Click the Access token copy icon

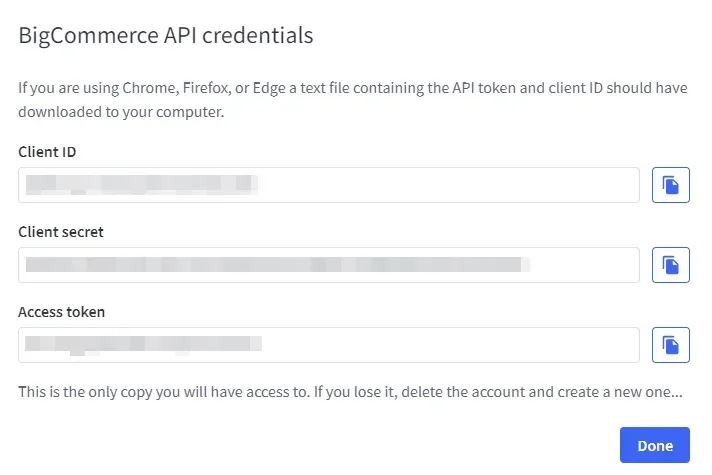(671, 345)
